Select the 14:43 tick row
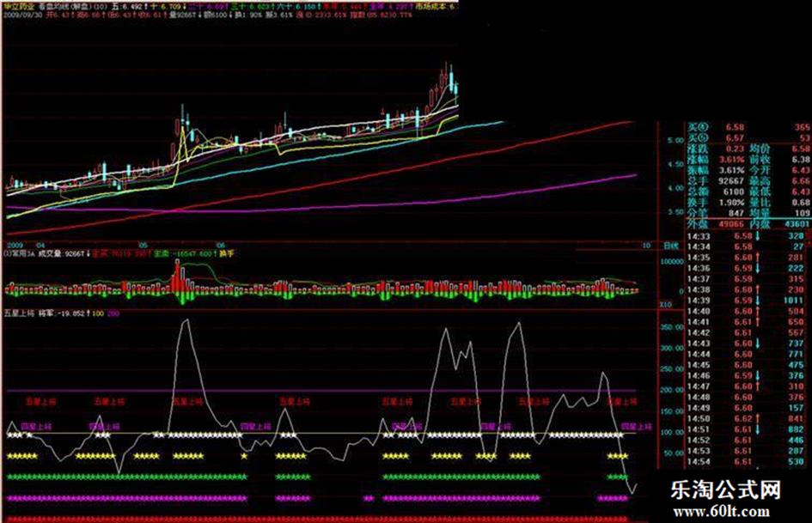Image resolution: width=812 pixels, height=523 pixels. coord(746,344)
